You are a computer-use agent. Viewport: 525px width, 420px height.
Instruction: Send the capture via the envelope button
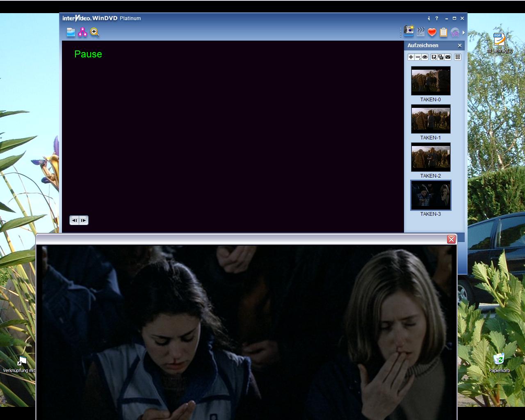pyautogui.click(x=448, y=57)
